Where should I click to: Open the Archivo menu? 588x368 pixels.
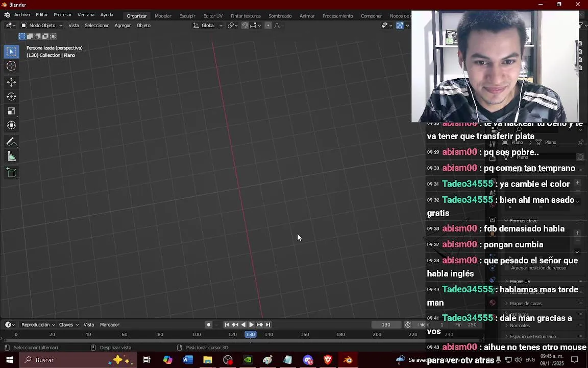[x=22, y=15]
